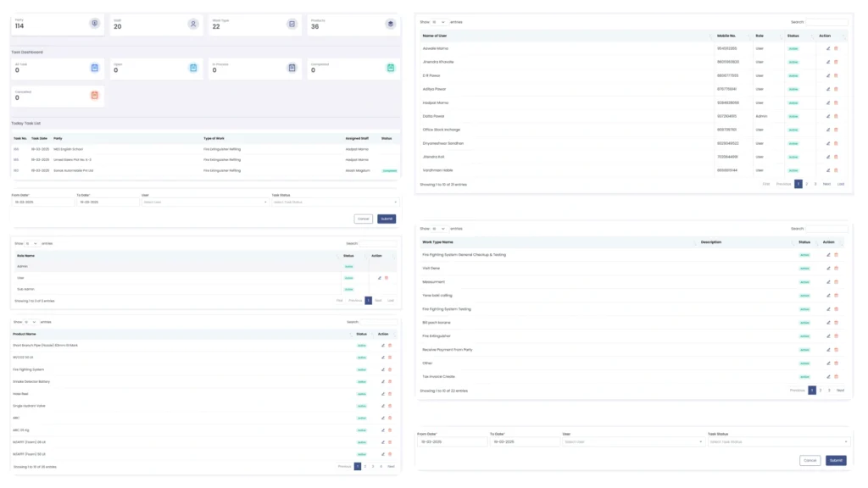Click the In Process card icon
The width and height of the screenshot is (868, 488).
[x=292, y=68]
